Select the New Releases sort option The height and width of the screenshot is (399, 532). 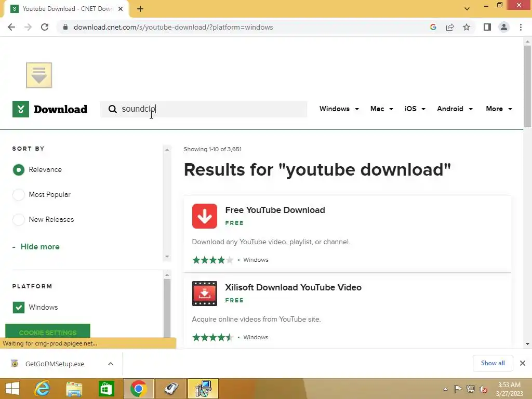tap(19, 220)
